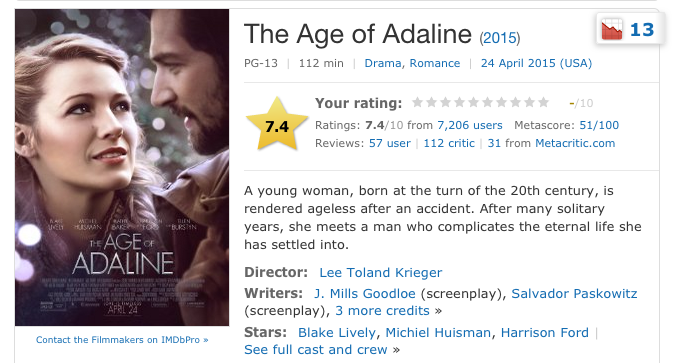Screen dimensions: 675x363
Task: Open the 57 user reviews
Action: [390, 143]
